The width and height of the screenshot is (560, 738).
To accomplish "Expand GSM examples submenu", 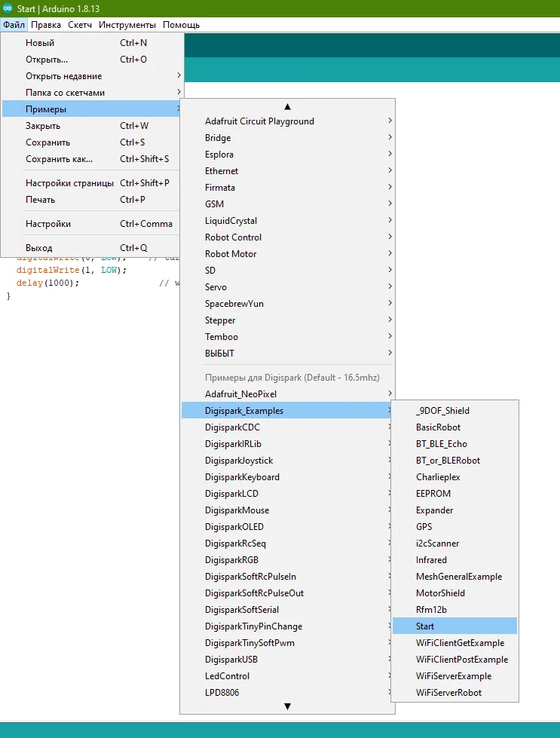I will [x=287, y=204].
